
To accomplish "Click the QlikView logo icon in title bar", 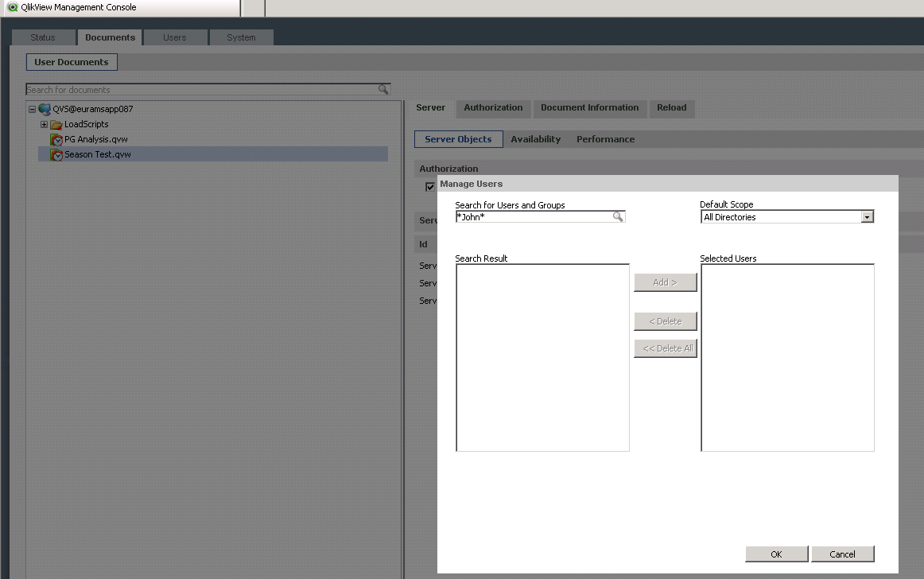I will [x=13, y=7].
